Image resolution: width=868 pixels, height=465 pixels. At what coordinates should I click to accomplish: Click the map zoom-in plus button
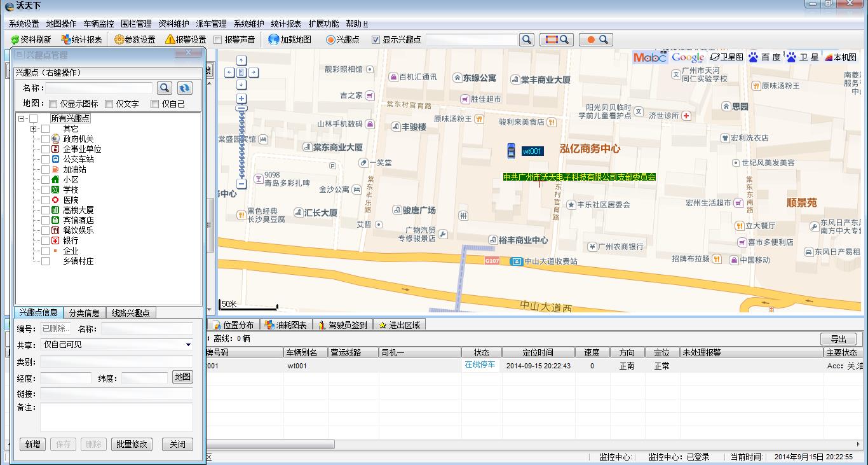point(241,99)
